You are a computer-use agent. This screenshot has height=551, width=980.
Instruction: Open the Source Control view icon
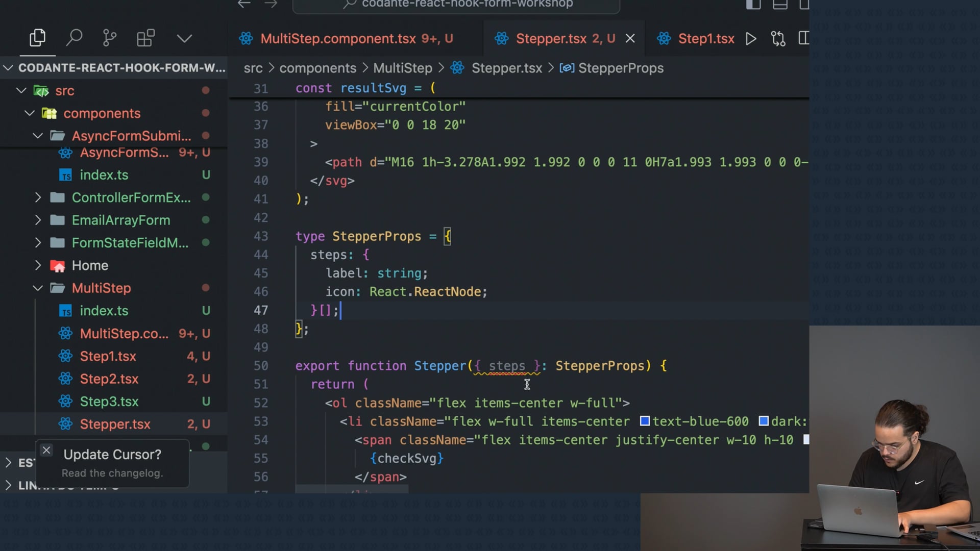click(109, 38)
